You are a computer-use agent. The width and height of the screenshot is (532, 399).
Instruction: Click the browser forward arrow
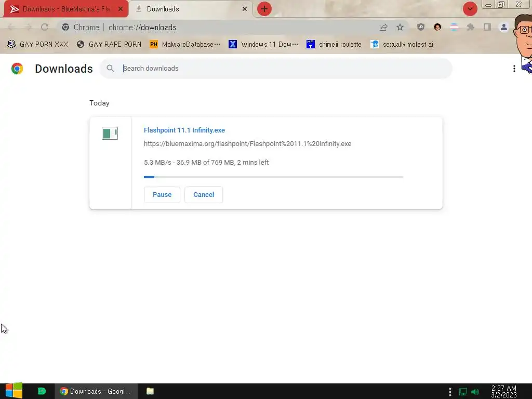point(28,27)
